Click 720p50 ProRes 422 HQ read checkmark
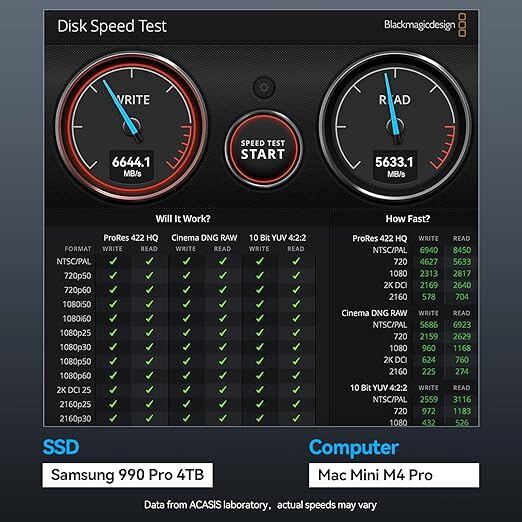The height and width of the screenshot is (522, 522). (x=149, y=275)
